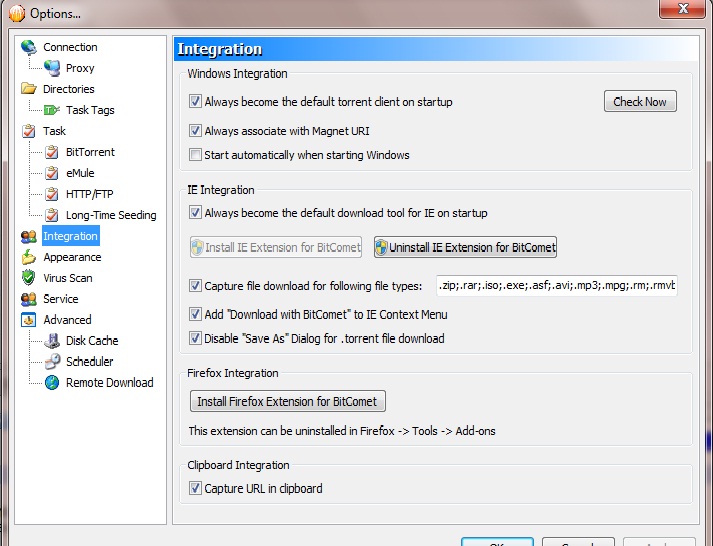Select Disk Cache under Advanced
The width and height of the screenshot is (713, 546).
coord(92,341)
